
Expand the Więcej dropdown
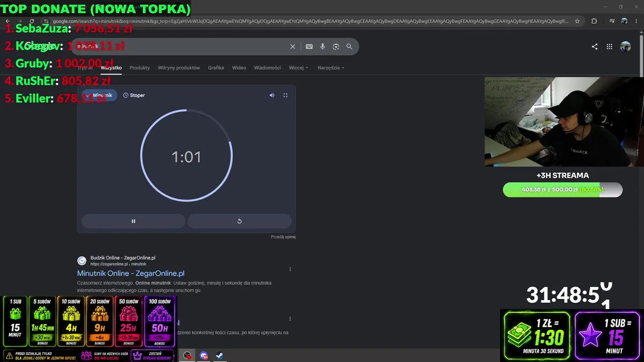298,68
